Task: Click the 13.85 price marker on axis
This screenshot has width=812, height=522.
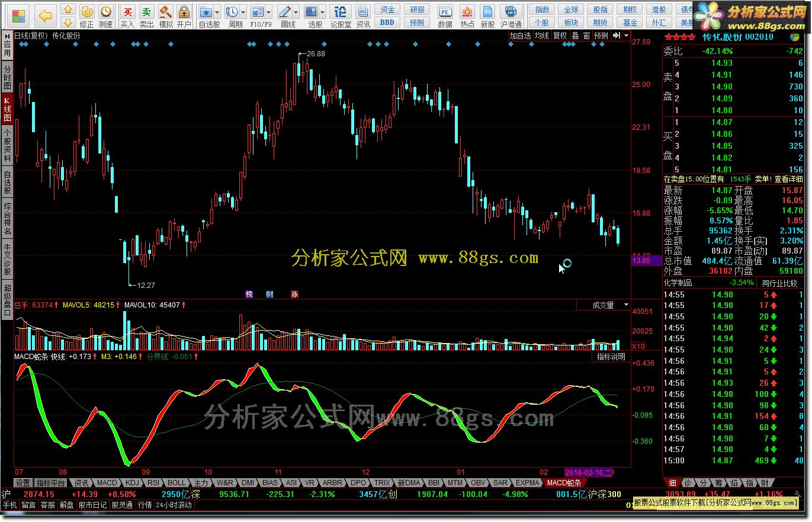Action: click(646, 260)
